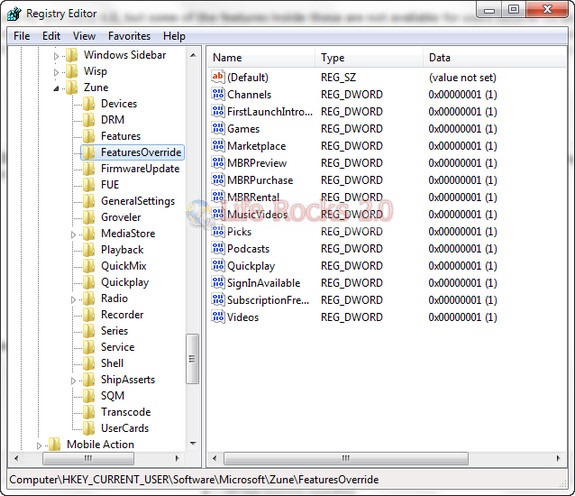Screen dimensions: 575x496
Task: Click the folder icon of Windows Sidebar
Action: point(72,55)
